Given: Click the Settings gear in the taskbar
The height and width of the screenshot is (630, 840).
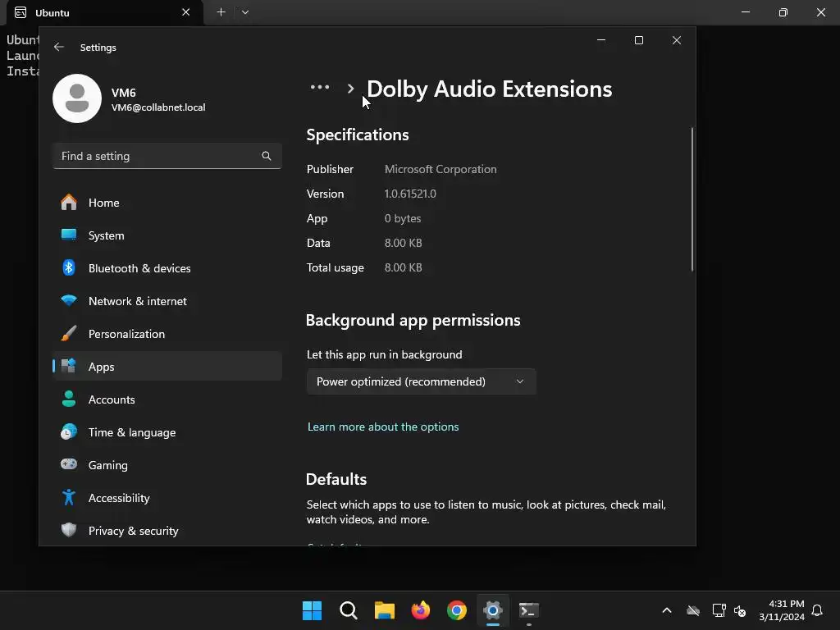Looking at the screenshot, I should tap(493, 610).
